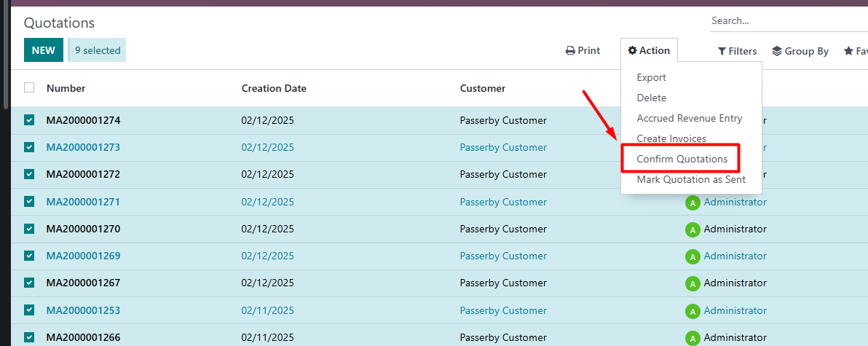Uncheck the row MA2000001274 checkbox
The width and height of the screenshot is (868, 346).
29,120
